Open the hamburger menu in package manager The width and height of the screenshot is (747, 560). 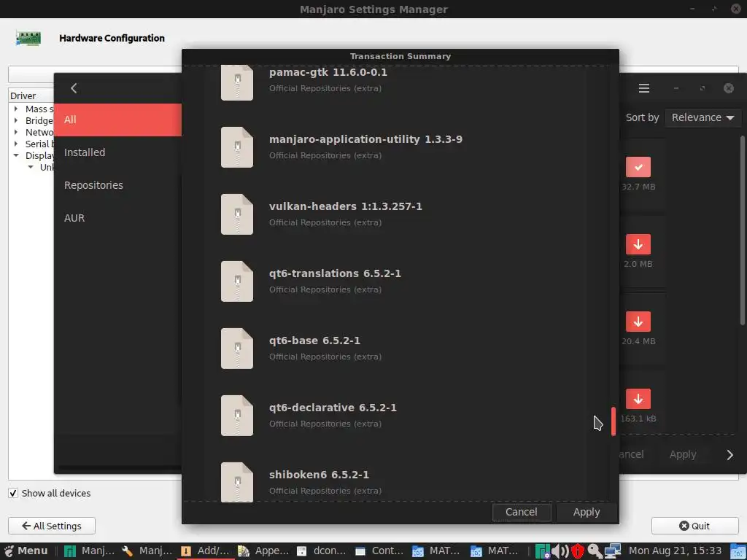(x=644, y=88)
